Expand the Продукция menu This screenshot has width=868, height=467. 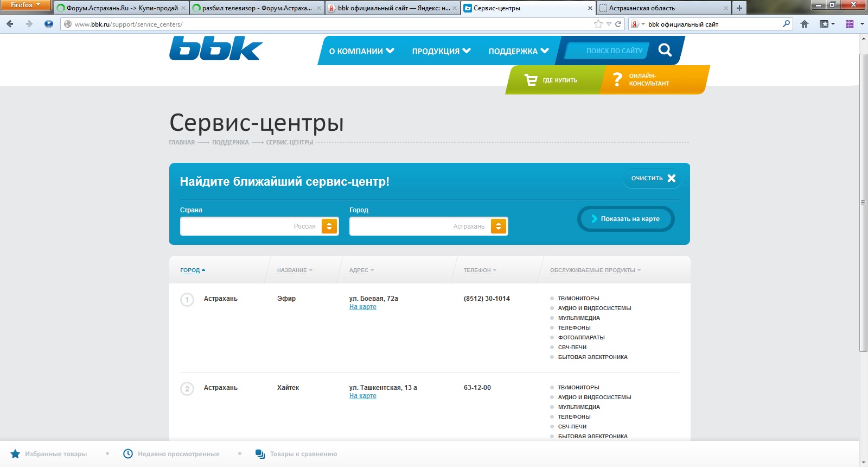click(x=441, y=51)
